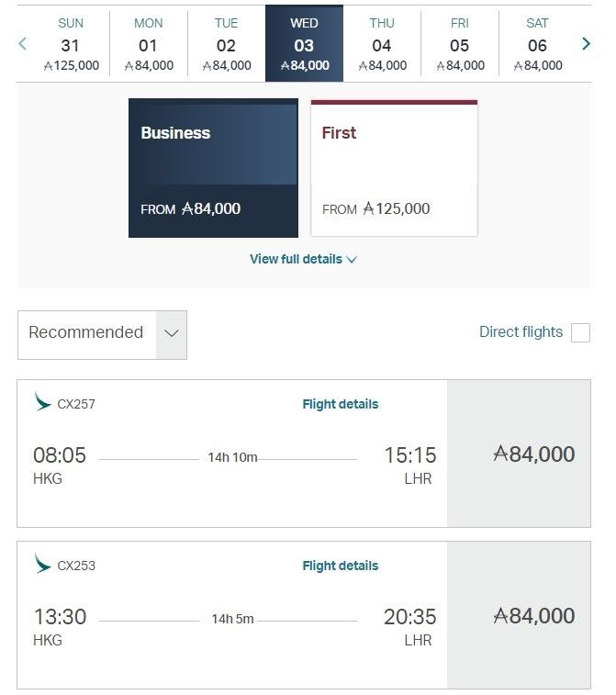This screenshot has height=695, width=616.
Task: Open Flight details for CX257
Action: [x=340, y=404]
